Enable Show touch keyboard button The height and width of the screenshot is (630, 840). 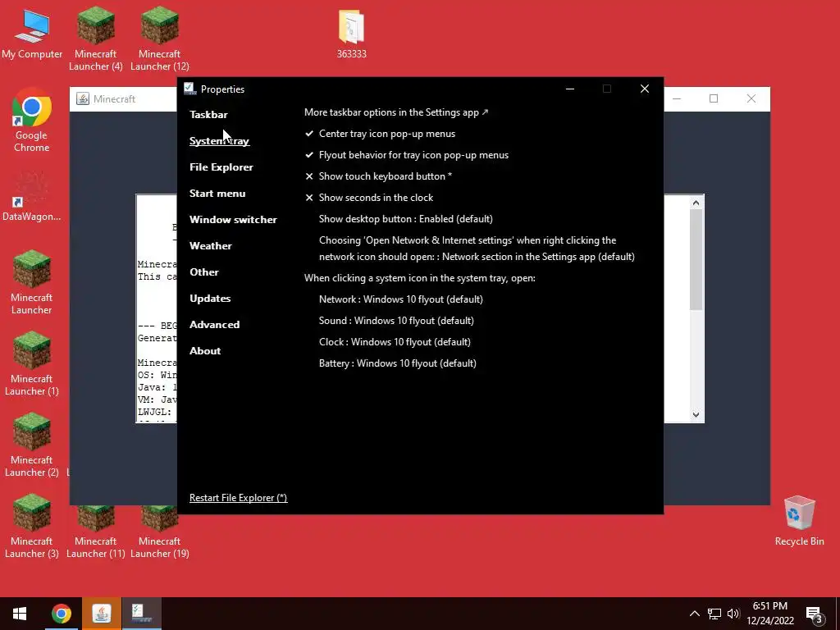pyautogui.click(x=378, y=176)
